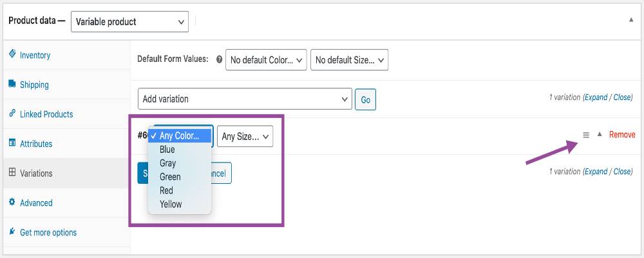
Task: Collapse the Product data panel arrow
Action: [x=631, y=21]
